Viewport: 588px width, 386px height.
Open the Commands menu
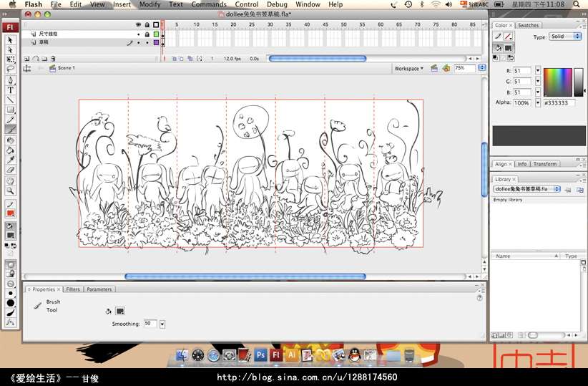coord(209,4)
